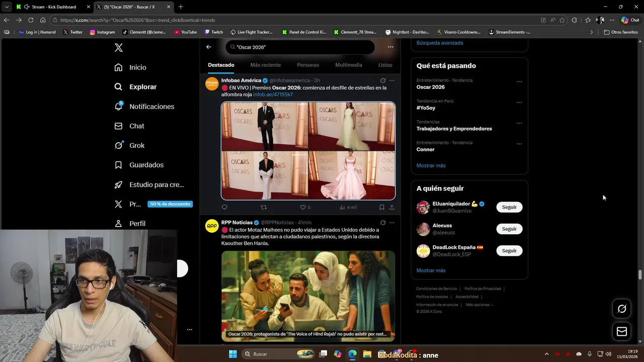Switch to Listas tab
Screen dimensions: 644x362
coord(385,65)
